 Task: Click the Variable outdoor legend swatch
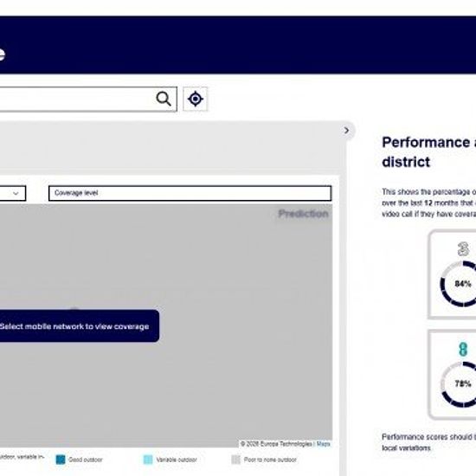coord(148,460)
